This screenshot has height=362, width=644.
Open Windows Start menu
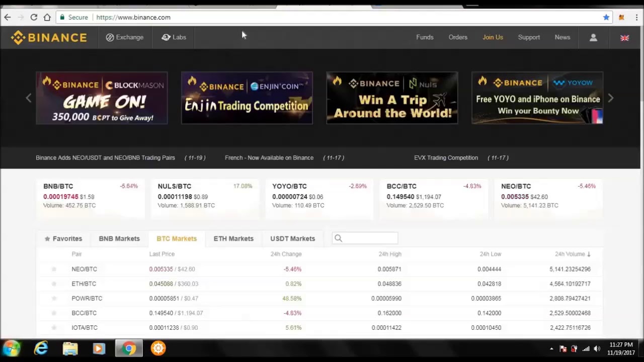tap(12, 348)
